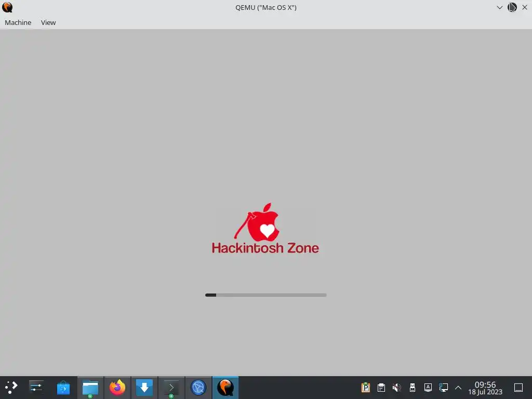Open System Settings from the taskbar

point(36,388)
